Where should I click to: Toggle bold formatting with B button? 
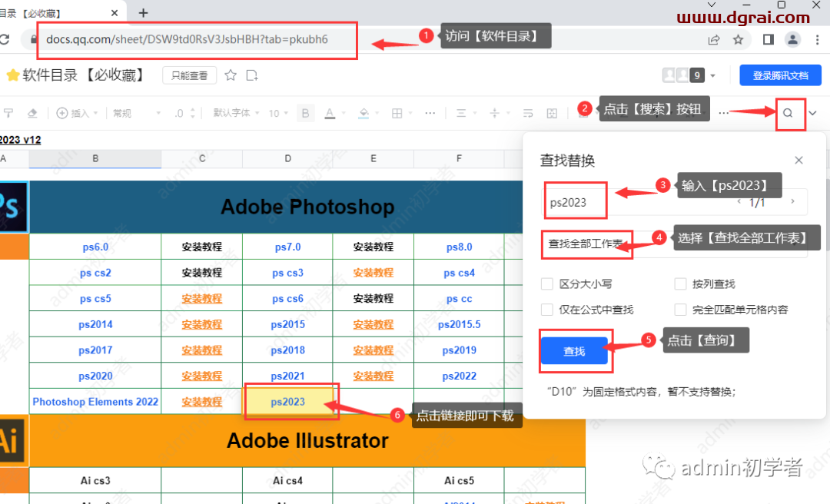(x=305, y=113)
